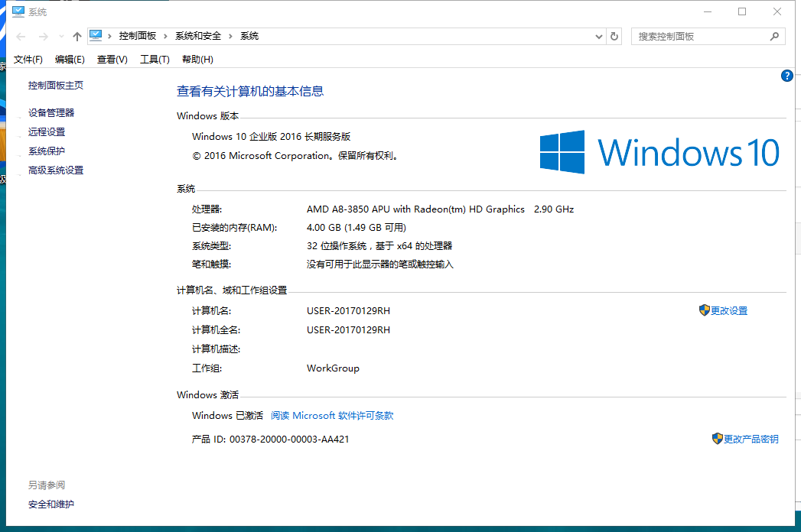Minimize the 系统 window
This screenshot has width=801, height=532.
(708, 11)
